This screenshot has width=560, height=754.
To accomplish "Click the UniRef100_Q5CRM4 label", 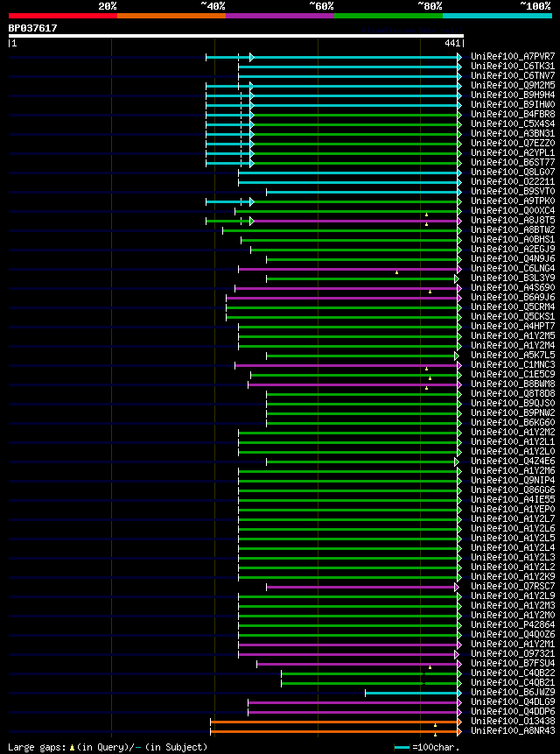I will coord(513,307).
